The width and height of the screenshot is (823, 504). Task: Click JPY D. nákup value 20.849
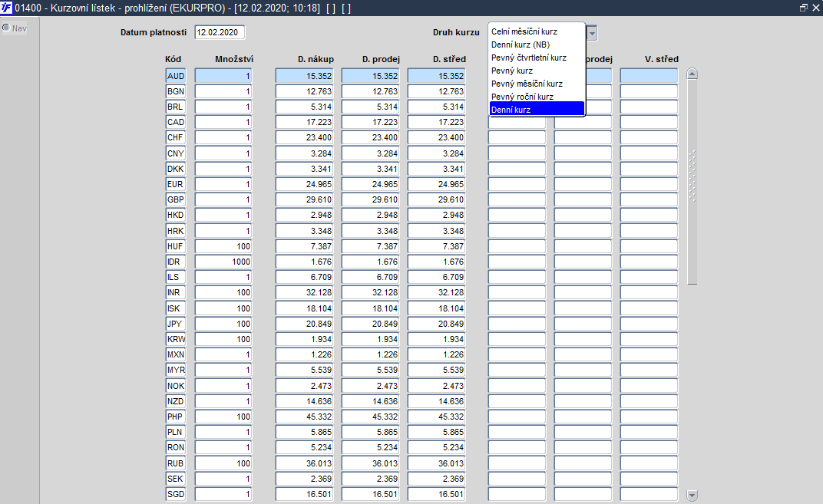coord(305,324)
